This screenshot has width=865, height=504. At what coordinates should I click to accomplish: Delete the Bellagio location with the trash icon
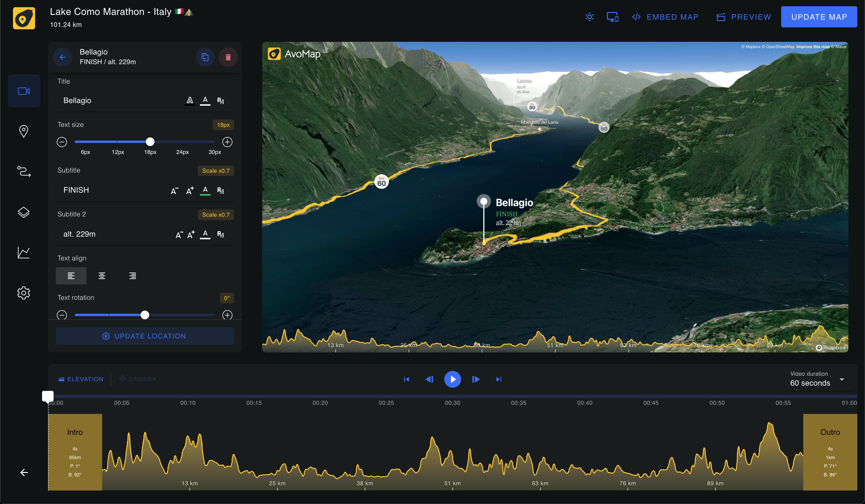click(228, 57)
